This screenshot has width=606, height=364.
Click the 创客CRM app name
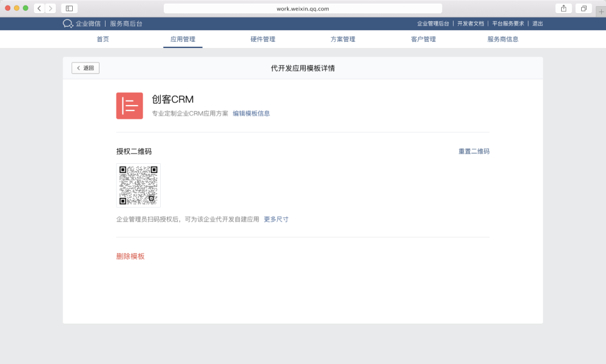[x=173, y=99]
